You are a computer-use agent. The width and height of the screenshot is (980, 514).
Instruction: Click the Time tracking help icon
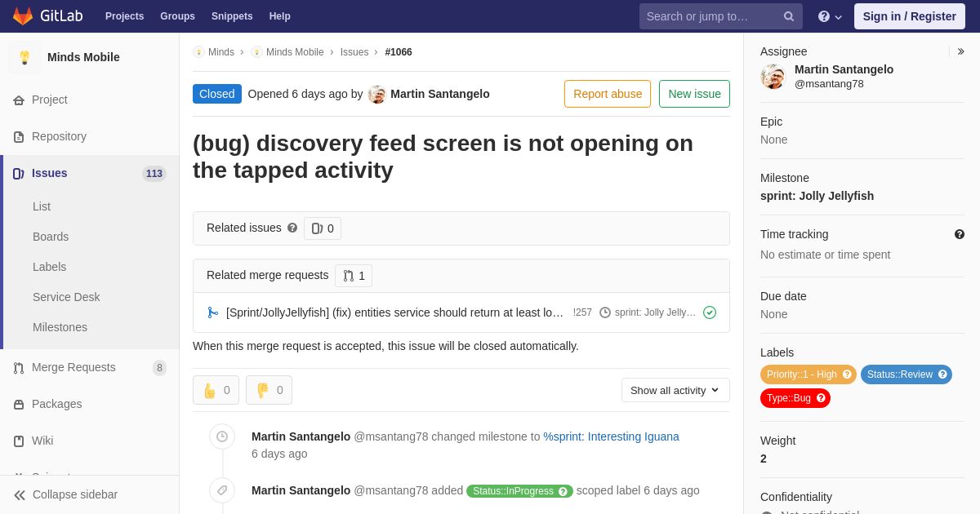(x=960, y=234)
